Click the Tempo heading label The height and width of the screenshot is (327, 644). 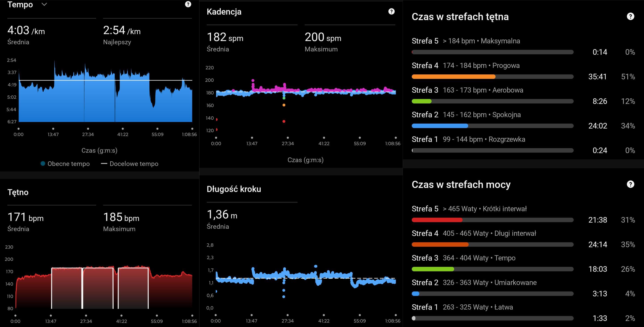pyautogui.click(x=20, y=4)
